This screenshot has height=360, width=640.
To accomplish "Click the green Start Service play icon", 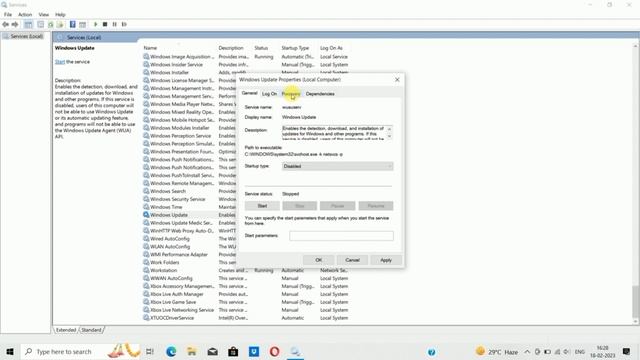I will click(x=96, y=24).
